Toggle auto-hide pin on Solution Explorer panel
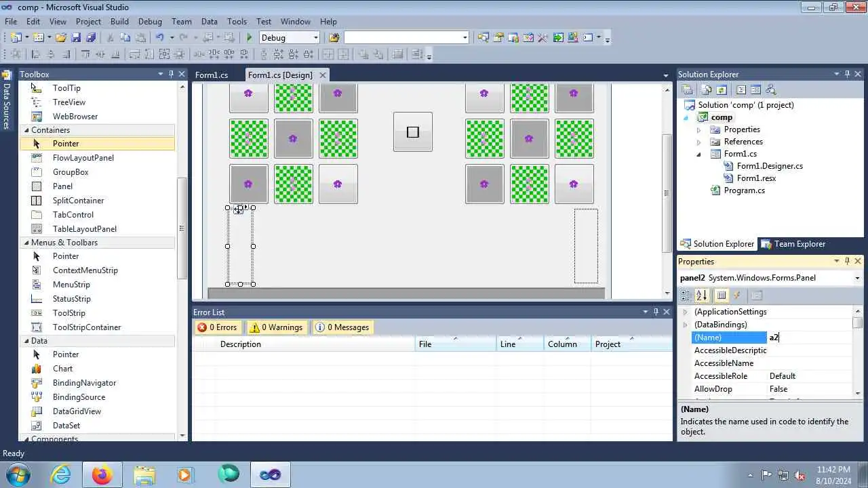This screenshot has height=488, width=868. (847, 74)
